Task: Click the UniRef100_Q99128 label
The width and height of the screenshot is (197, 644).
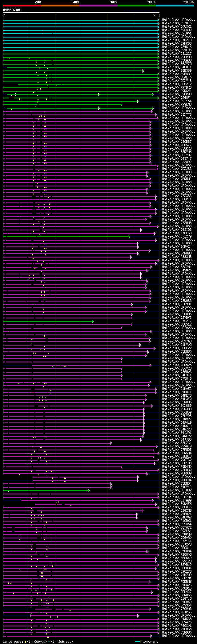Action: point(177,562)
